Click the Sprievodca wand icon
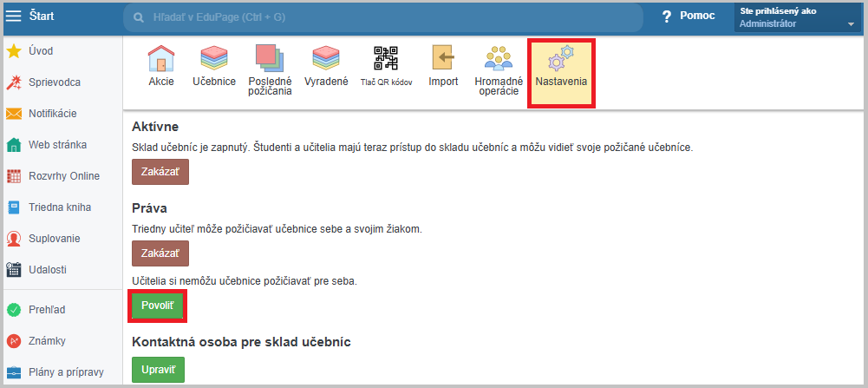 click(14, 82)
